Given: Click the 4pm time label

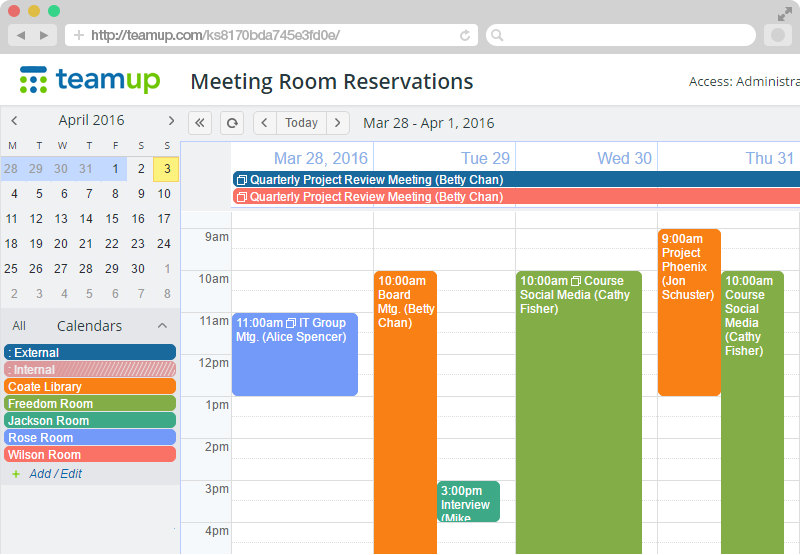Looking at the screenshot, I should 216,531.
